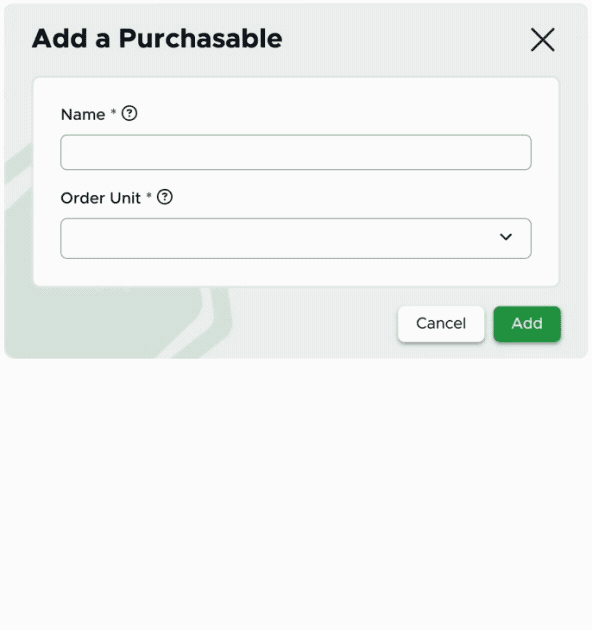
Task: Show the Name field tooltip question mark
Action: [x=129, y=113]
